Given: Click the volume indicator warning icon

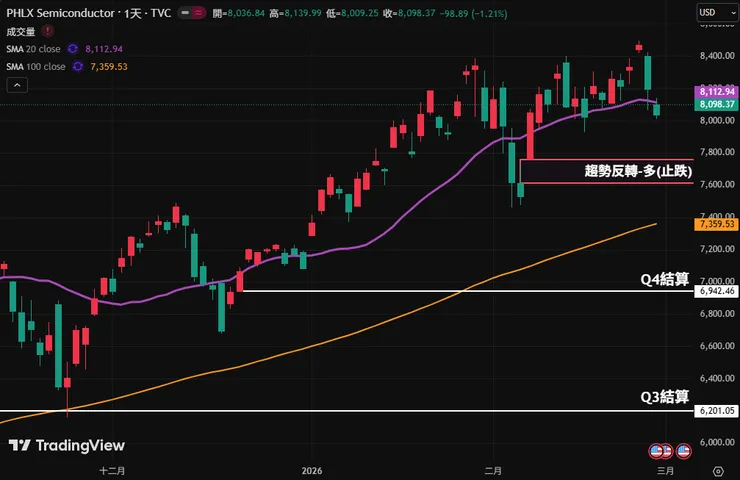Looking at the screenshot, I should coord(47,31).
